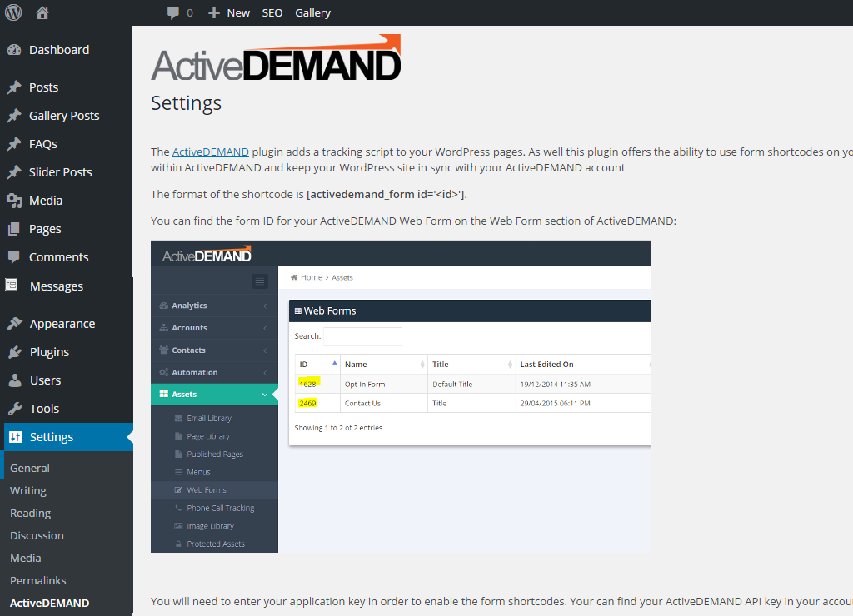Click the Plugins plug icon
Viewport: 853px width, 616px height.
15,352
